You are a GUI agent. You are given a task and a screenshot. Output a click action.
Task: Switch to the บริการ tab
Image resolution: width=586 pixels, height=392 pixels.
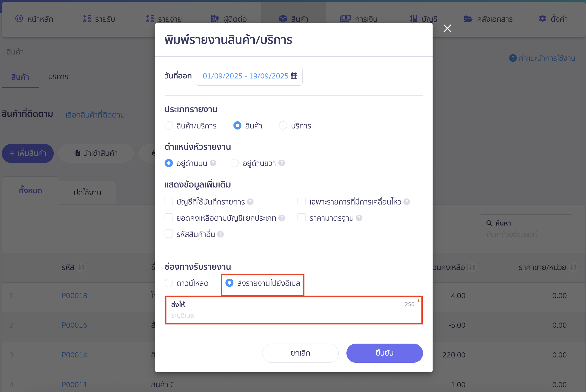pyautogui.click(x=58, y=77)
